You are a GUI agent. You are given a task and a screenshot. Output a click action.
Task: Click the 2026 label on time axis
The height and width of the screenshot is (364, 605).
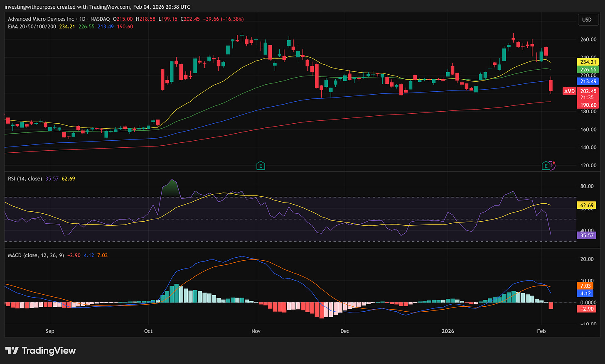[448, 331]
